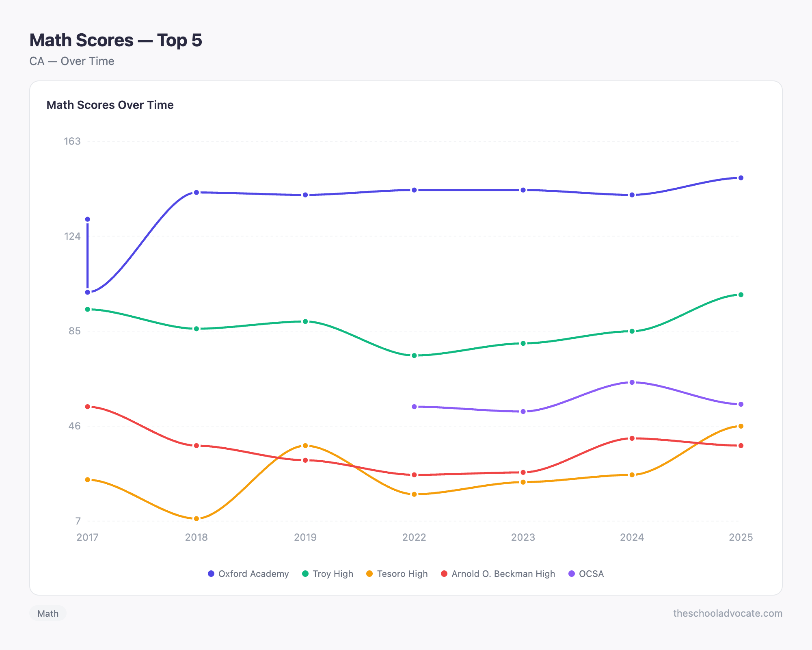Viewport: 812px width, 650px height.
Task: Click the 7 y-axis label
Action: coord(78,521)
